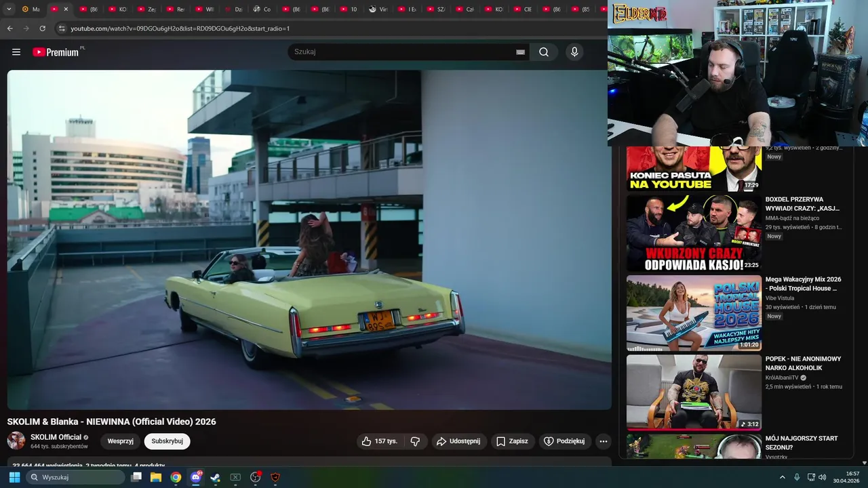The width and height of the screenshot is (868, 488).
Task: Open network tray icon
Action: pos(812,477)
